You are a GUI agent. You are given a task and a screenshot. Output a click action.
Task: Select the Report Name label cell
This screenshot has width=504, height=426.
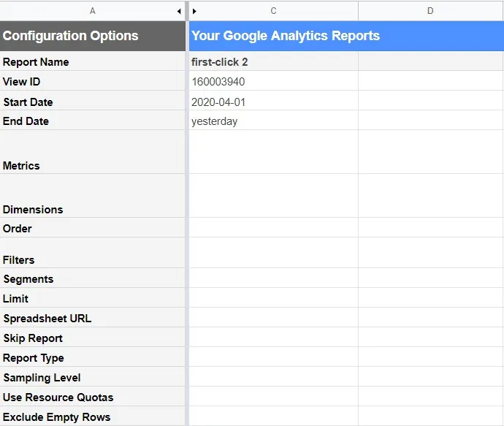click(93, 61)
